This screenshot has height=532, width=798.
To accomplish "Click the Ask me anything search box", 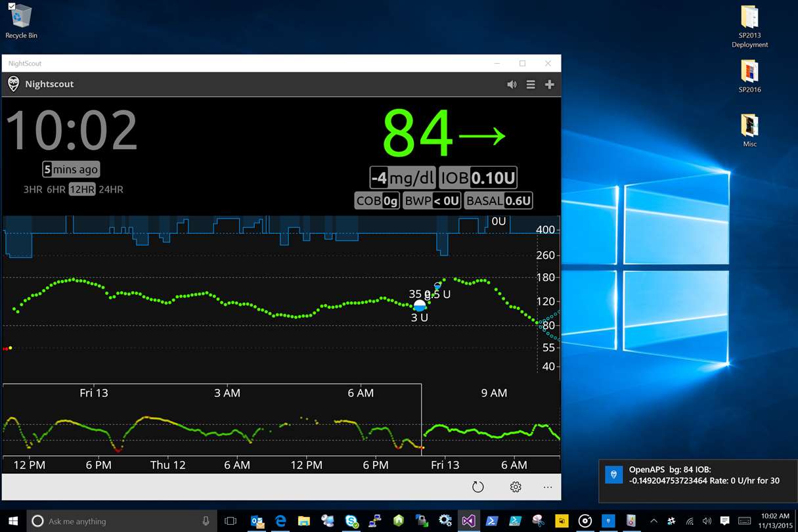I will (122, 521).
